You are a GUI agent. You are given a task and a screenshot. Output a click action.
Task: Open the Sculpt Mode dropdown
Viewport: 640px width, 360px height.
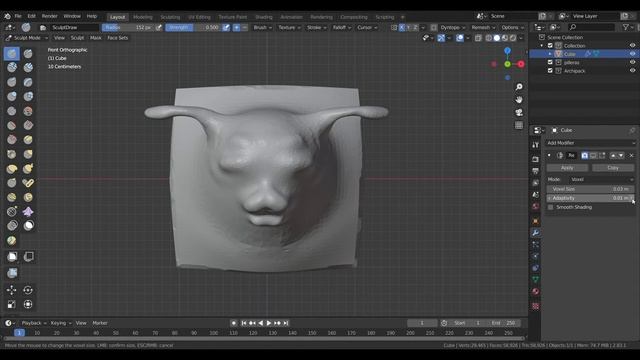(x=27, y=38)
